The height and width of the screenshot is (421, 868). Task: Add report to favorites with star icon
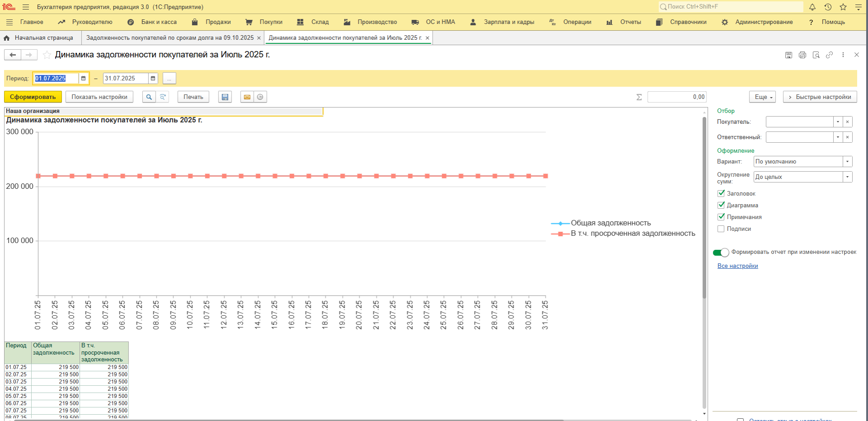pyautogui.click(x=47, y=55)
